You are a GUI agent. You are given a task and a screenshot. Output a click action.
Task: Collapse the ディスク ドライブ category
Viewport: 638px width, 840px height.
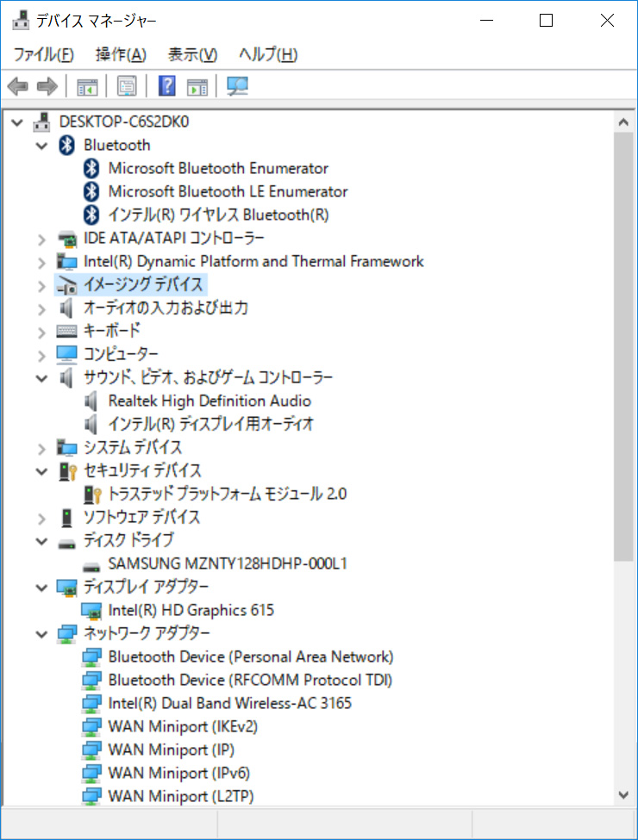pyautogui.click(x=42, y=541)
